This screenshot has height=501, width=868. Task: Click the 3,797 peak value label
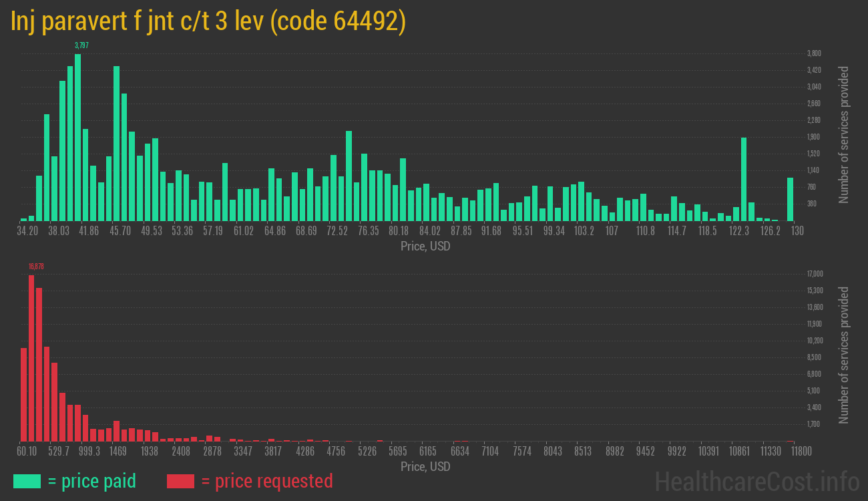[x=81, y=45]
